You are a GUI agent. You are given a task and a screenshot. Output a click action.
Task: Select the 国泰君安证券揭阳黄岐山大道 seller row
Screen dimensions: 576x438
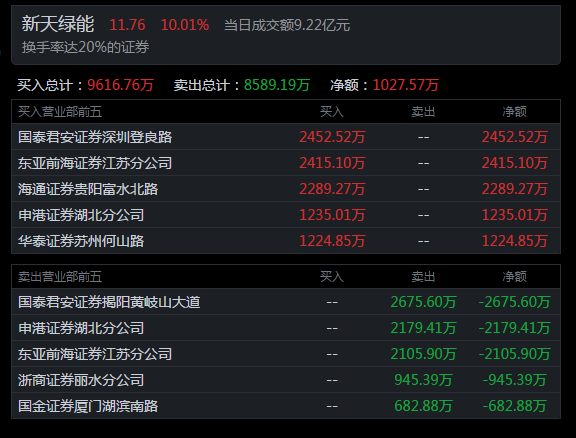pyautogui.click(x=286, y=302)
